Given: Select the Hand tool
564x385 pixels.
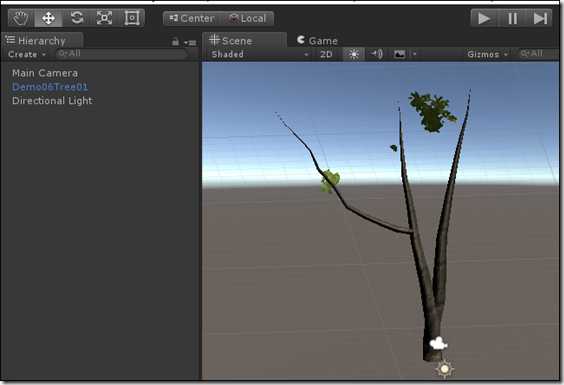Looking at the screenshot, I should pos(21,18).
